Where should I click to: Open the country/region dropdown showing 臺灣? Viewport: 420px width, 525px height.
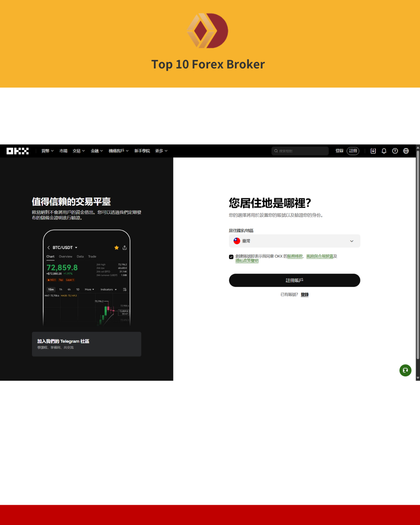tap(294, 241)
